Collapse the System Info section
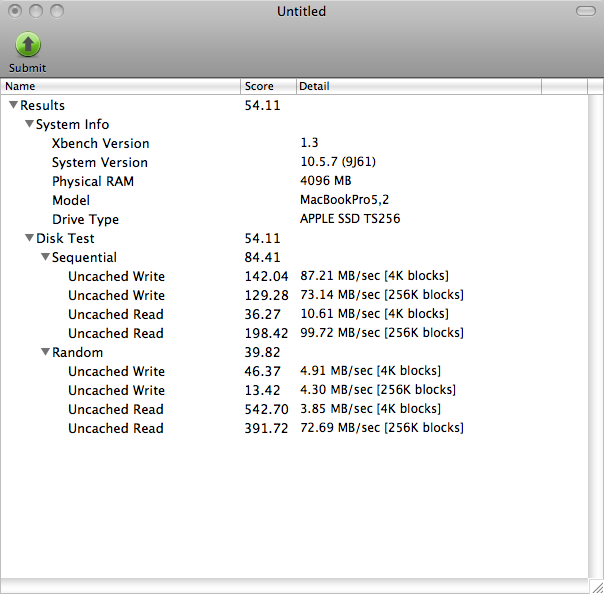 (29, 124)
